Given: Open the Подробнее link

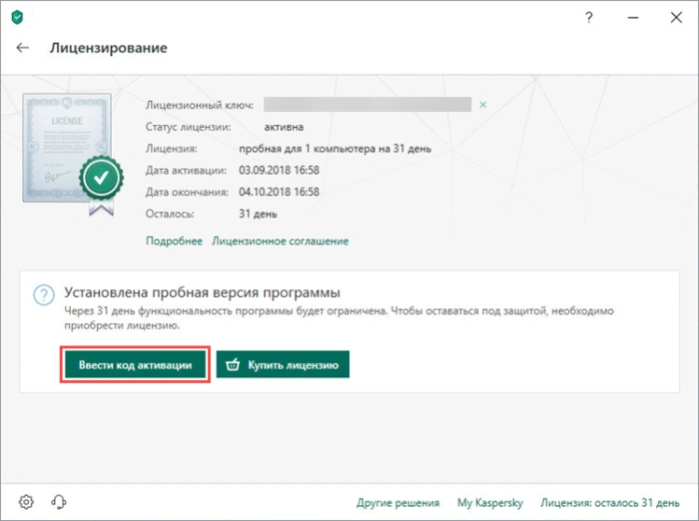Looking at the screenshot, I should point(174,241).
